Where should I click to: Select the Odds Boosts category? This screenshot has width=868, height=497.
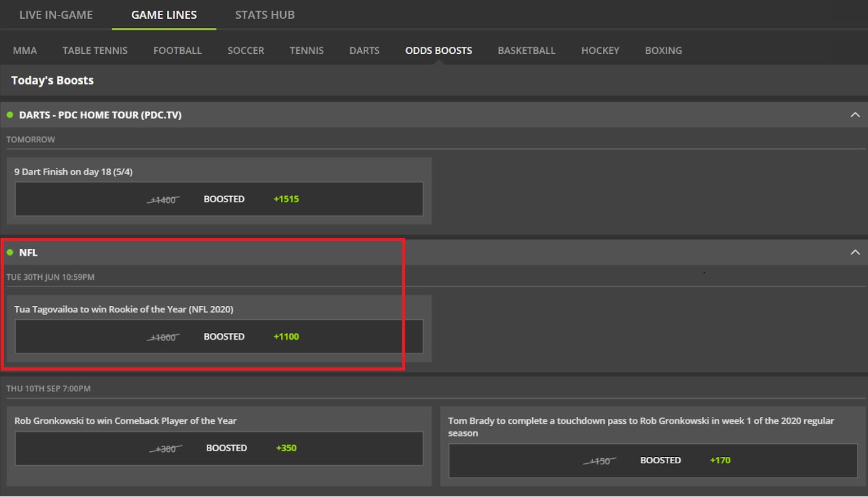[x=438, y=50]
